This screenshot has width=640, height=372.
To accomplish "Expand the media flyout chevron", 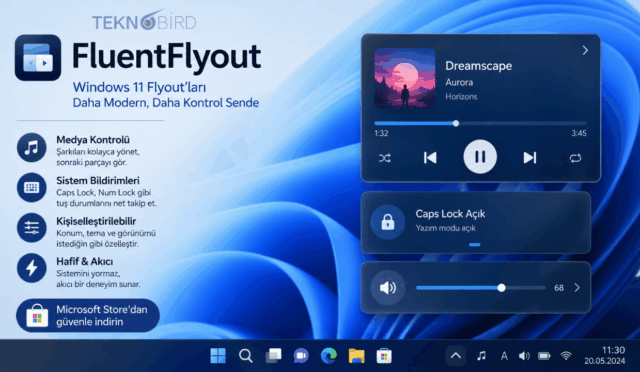I will point(585,50).
